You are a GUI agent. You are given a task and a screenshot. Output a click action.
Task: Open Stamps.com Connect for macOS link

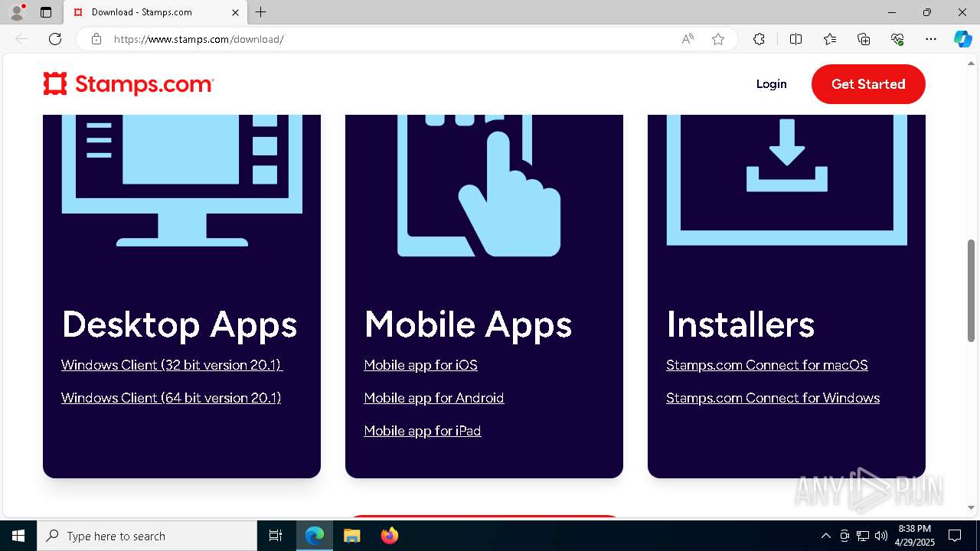[x=767, y=365]
